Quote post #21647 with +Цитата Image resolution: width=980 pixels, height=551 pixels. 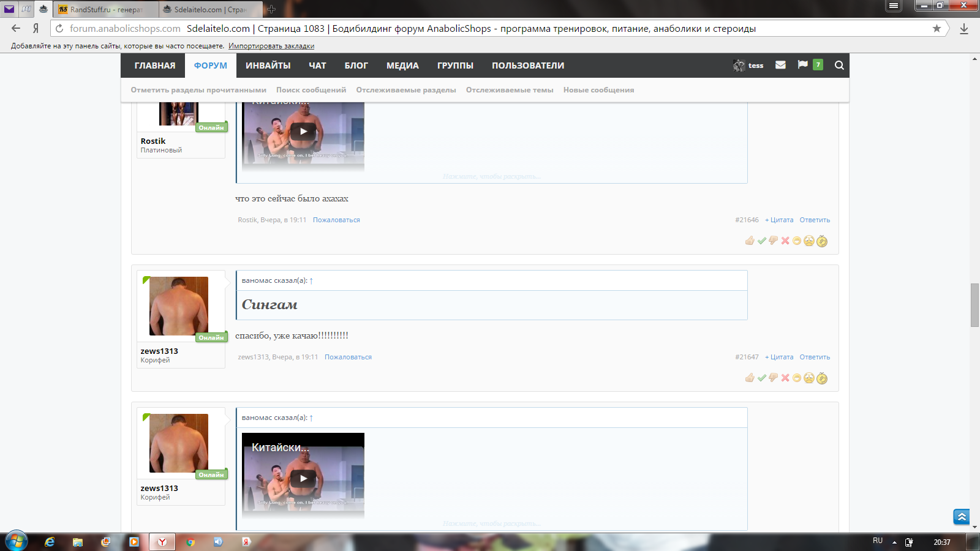pyautogui.click(x=778, y=357)
